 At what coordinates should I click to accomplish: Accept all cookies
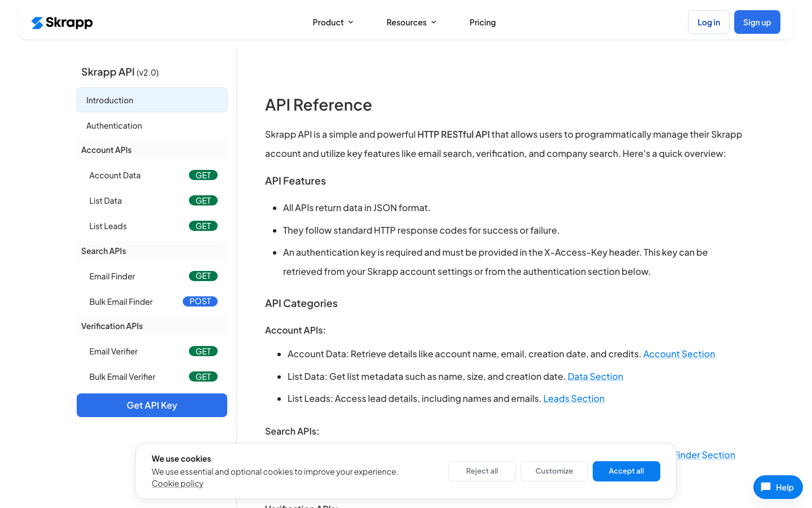[x=626, y=471]
